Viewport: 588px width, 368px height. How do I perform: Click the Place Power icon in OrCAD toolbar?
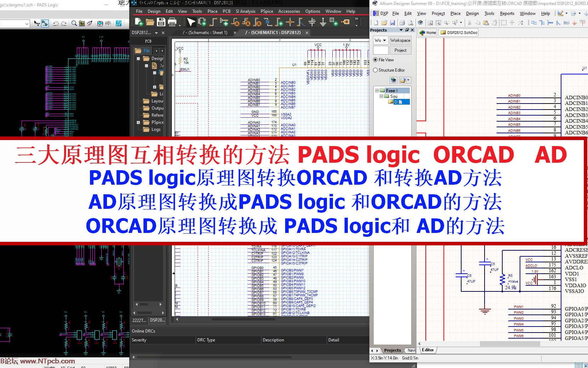pyautogui.click(x=312, y=22)
